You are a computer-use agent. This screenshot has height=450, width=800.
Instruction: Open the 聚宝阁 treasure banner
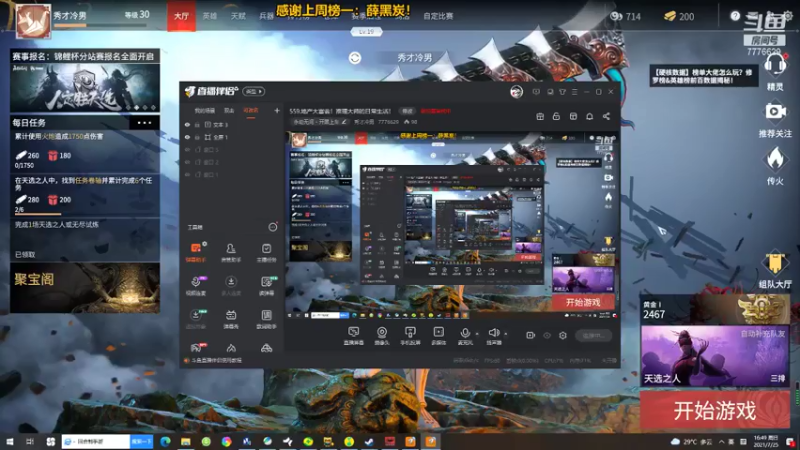(85, 288)
